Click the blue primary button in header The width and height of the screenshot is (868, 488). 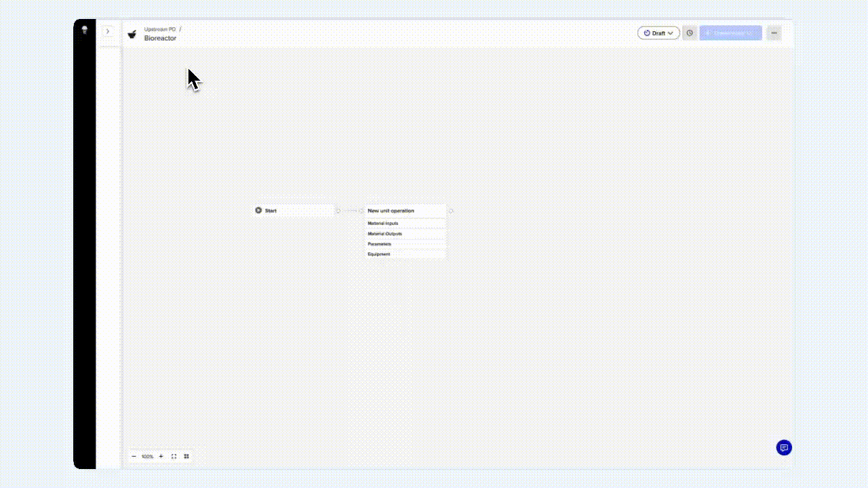coord(730,33)
